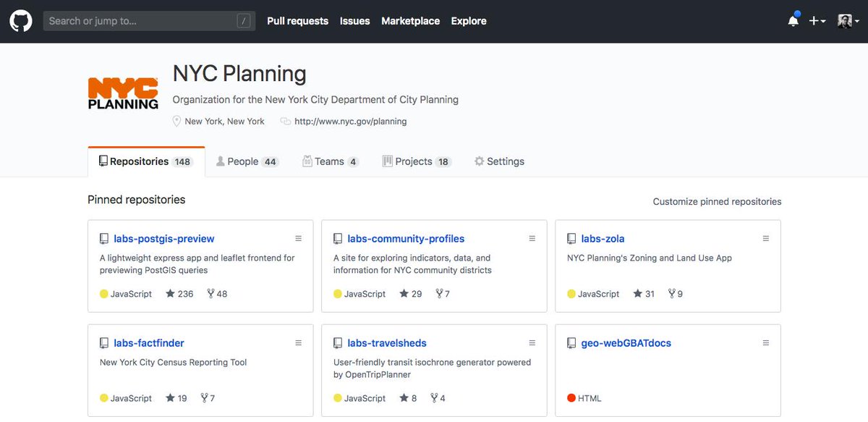The width and height of the screenshot is (868, 422).
Task: Click the repo icon next to labs-zola
Action: click(571, 239)
